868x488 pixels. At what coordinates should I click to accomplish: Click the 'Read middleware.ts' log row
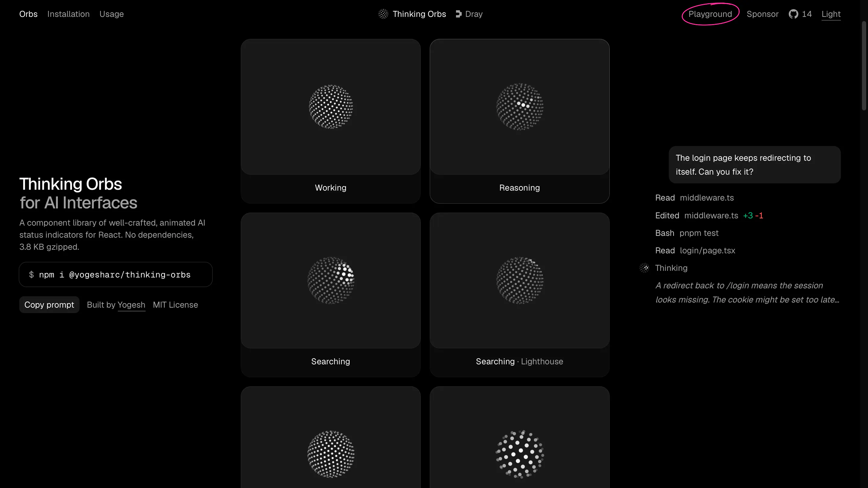click(x=694, y=198)
